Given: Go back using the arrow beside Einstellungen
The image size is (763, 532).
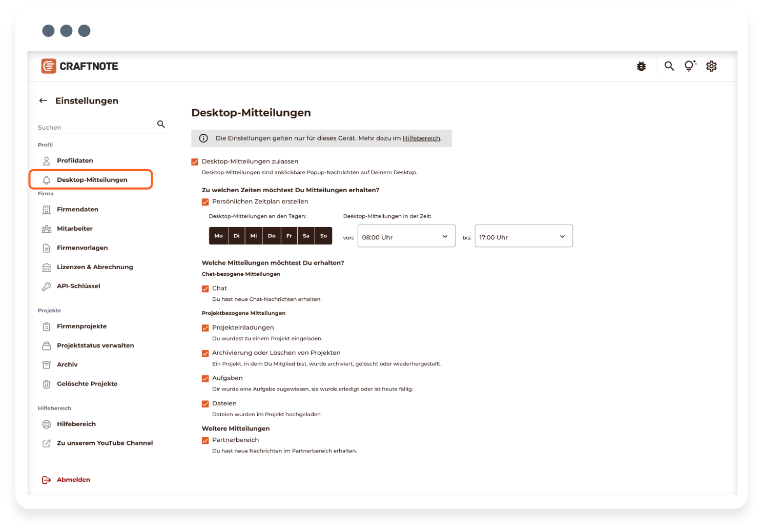Looking at the screenshot, I should coord(43,101).
